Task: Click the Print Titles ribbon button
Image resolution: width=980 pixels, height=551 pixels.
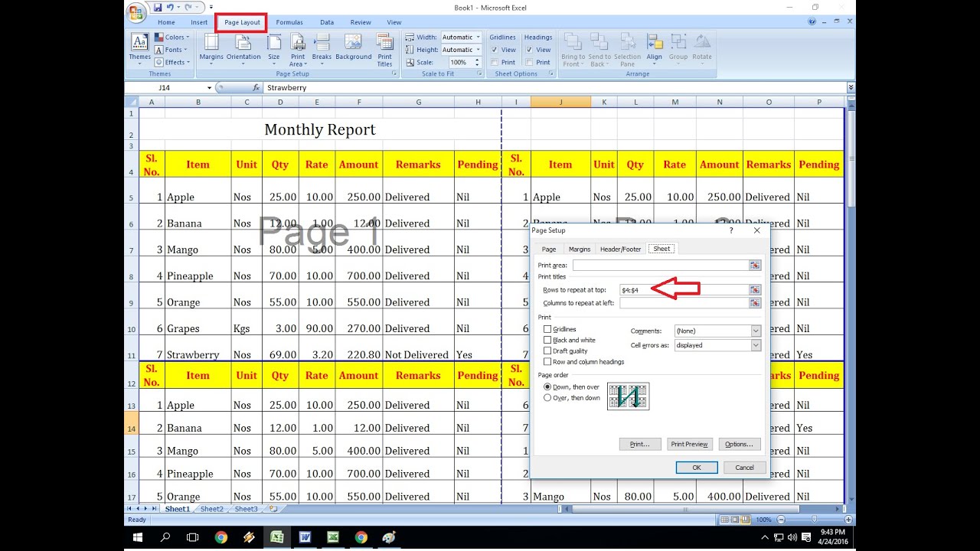Action: pyautogui.click(x=385, y=49)
